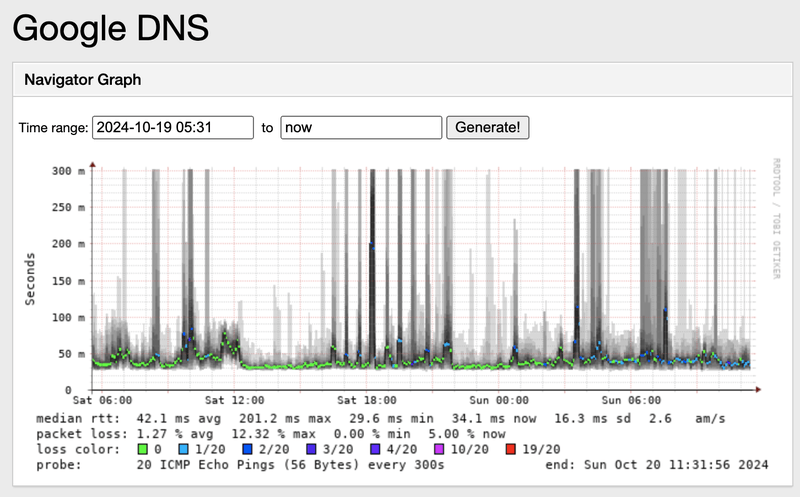Click the Sun 00:00 axis label

click(x=499, y=400)
